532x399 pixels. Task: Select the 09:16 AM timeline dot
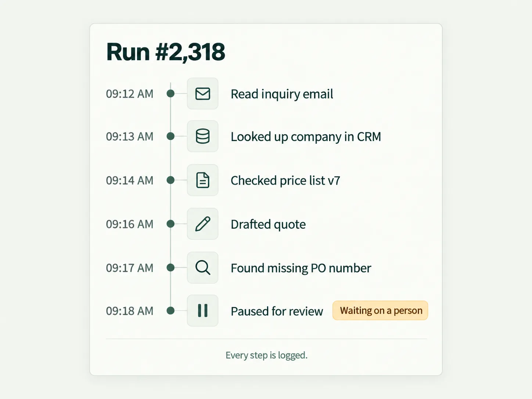[170, 224]
